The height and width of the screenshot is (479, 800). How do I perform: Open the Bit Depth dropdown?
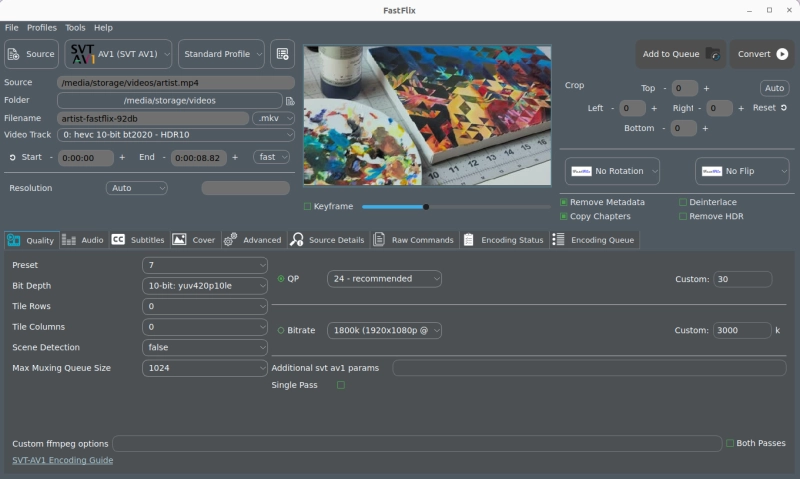[205, 285]
